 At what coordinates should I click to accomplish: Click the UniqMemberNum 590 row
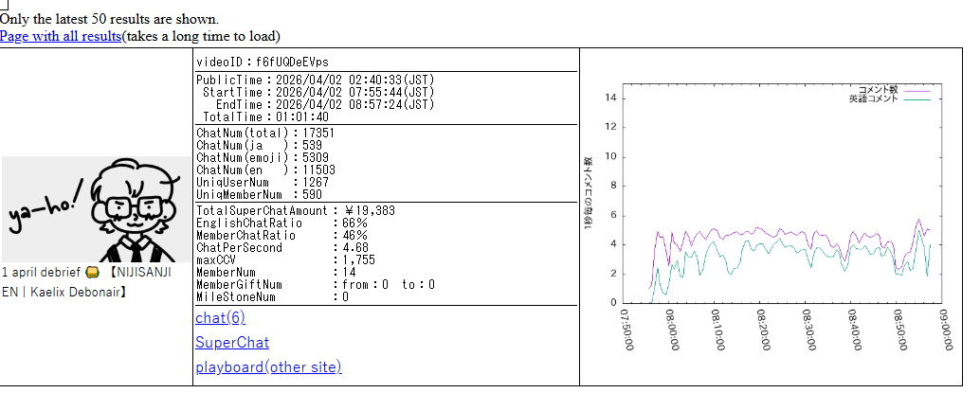260,194
